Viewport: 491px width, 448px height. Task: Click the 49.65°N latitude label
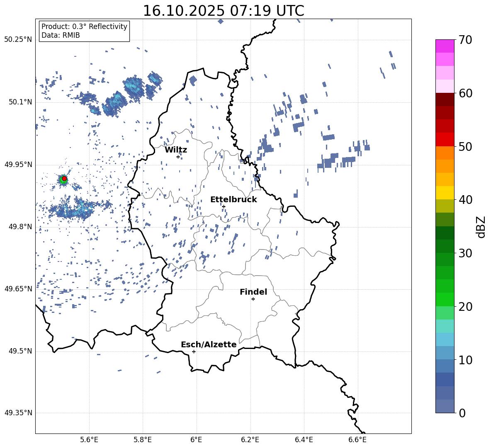click(x=18, y=289)
